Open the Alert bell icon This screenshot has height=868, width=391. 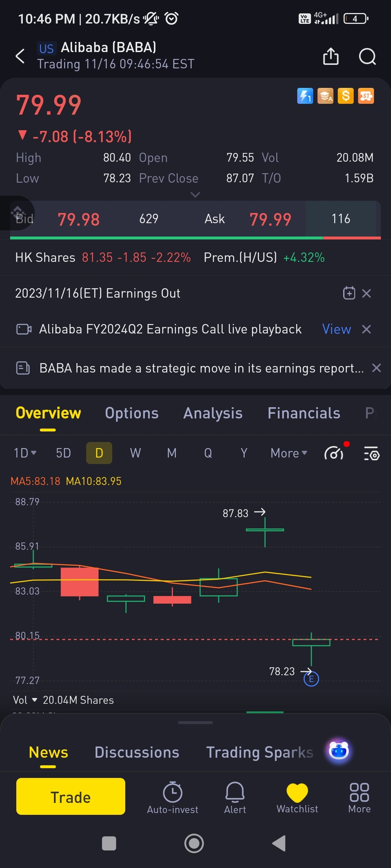235,797
